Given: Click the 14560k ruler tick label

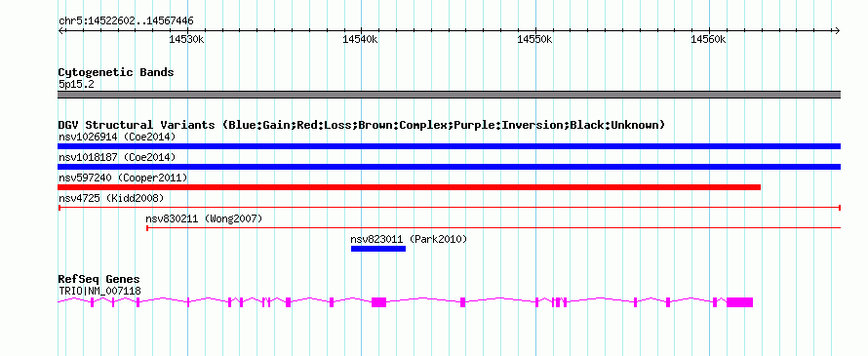Looking at the screenshot, I should [708, 39].
